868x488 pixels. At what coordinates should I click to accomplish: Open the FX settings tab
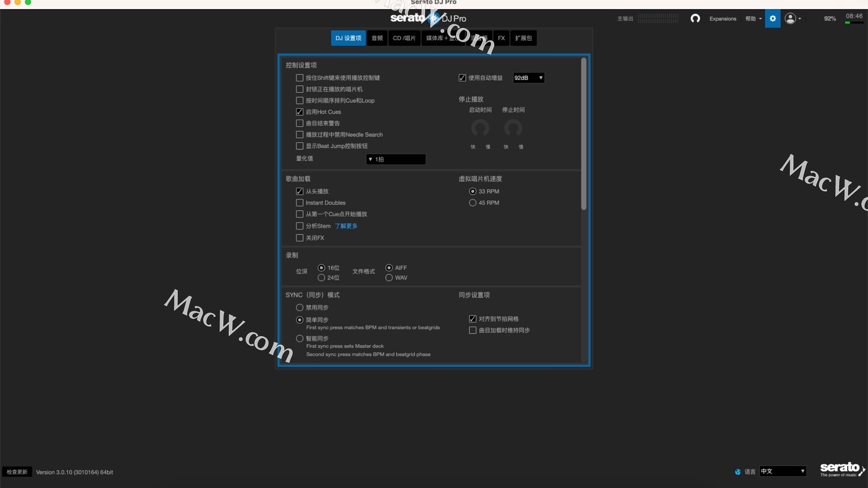coord(501,38)
